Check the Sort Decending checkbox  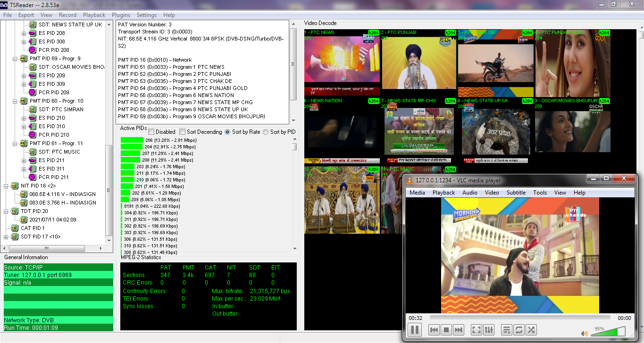(x=183, y=132)
